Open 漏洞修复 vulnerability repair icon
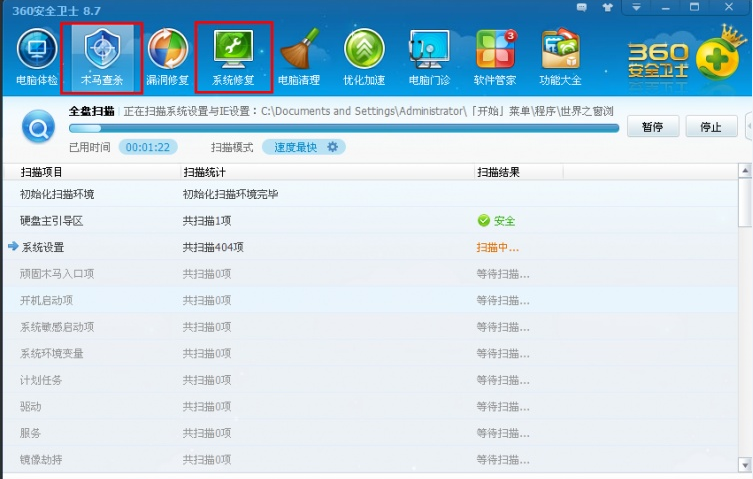 (167, 58)
